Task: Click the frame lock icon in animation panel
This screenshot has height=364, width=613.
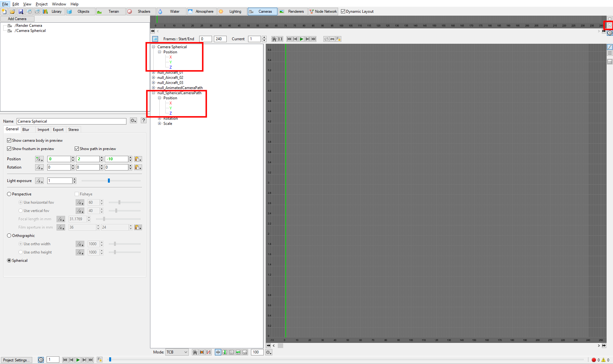Action: 338,39
